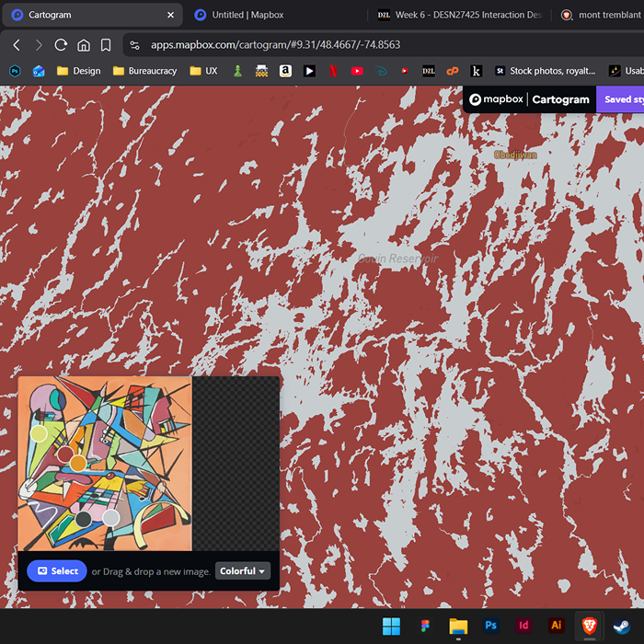Switch to the Week 6 DESN27425 tab
This screenshot has width=644, height=644.
pos(461,15)
